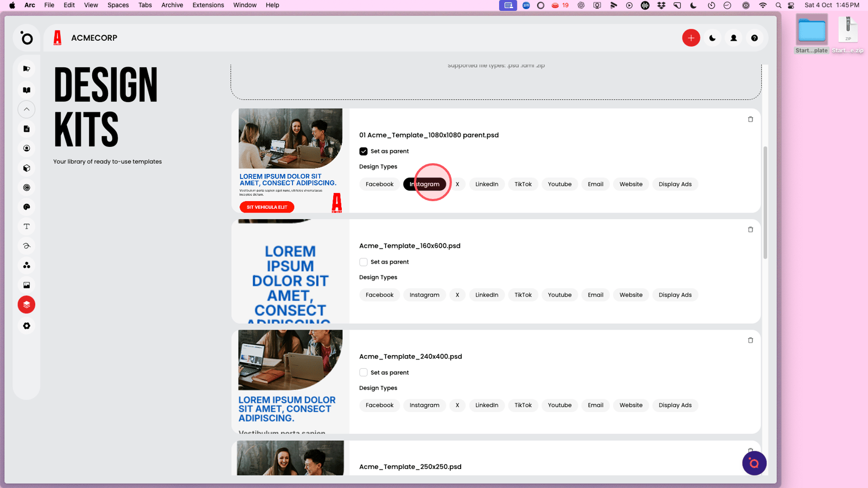The image size is (868, 488).
Task: Uncheck Set as parent for 1080x1080 template
Action: [363, 151]
